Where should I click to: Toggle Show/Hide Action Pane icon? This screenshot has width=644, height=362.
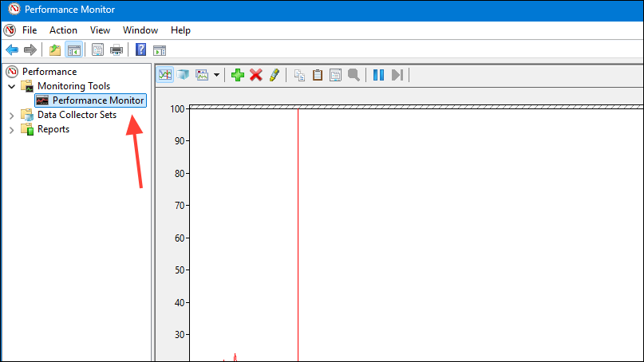160,50
